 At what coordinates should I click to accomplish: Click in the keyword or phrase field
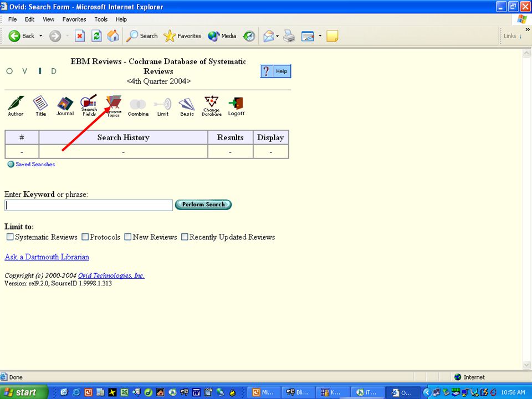tap(89, 205)
